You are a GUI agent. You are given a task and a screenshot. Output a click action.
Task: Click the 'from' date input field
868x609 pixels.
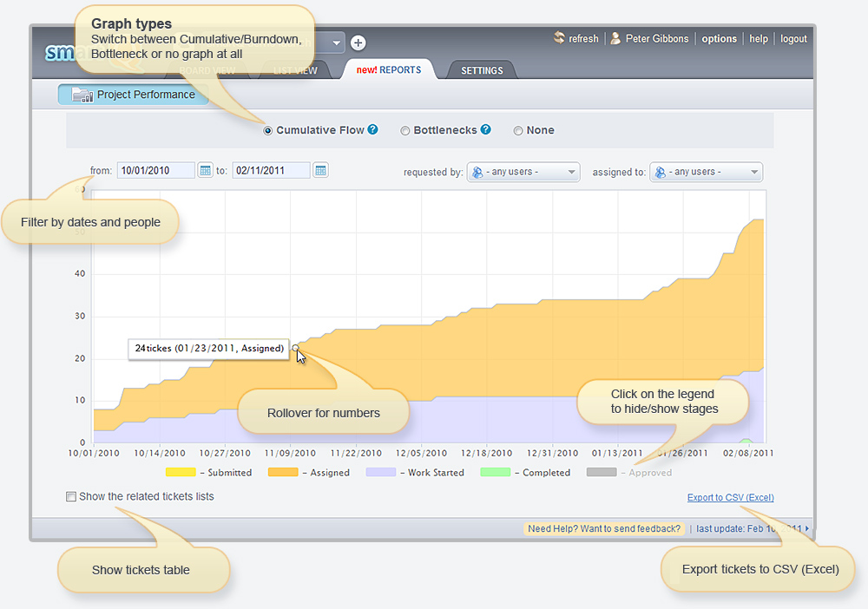click(156, 171)
